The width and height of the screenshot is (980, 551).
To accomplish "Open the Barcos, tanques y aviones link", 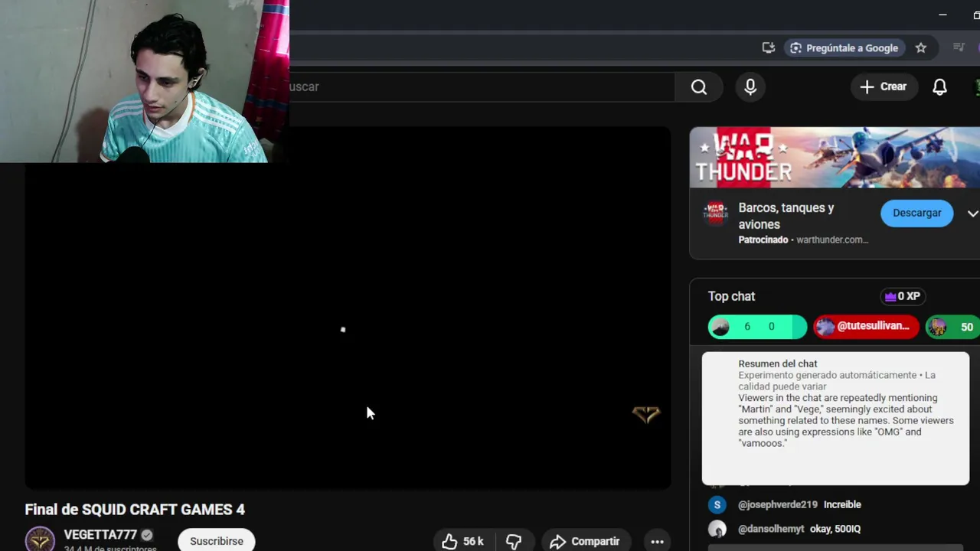I will [x=786, y=216].
